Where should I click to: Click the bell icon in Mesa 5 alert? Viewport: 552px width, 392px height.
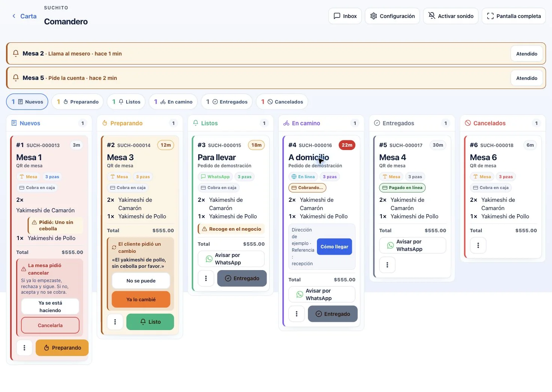point(16,78)
